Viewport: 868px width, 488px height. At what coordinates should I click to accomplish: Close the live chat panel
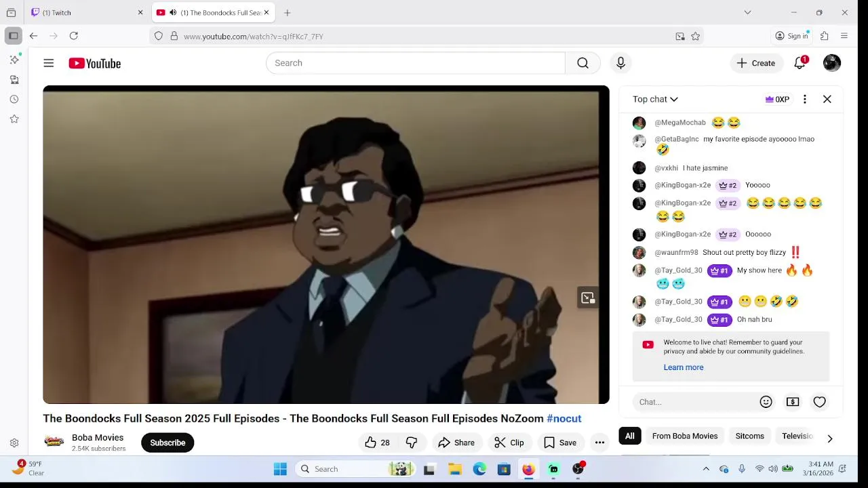(827, 99)
